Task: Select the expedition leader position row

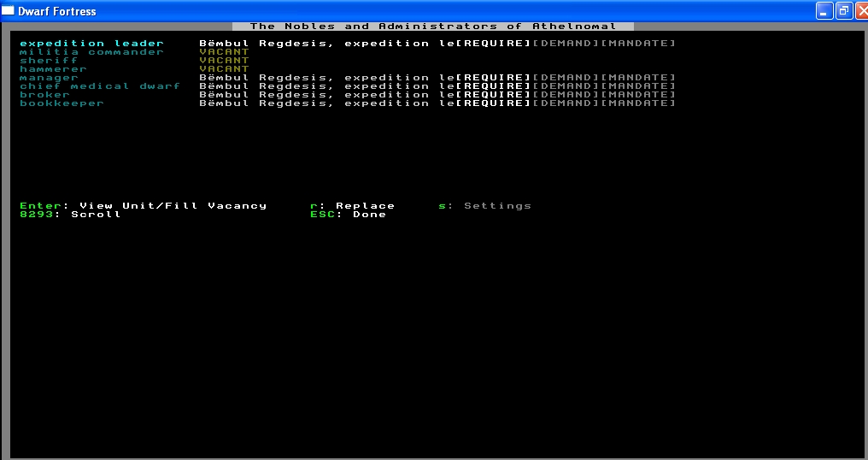Action: click(348, 44)
